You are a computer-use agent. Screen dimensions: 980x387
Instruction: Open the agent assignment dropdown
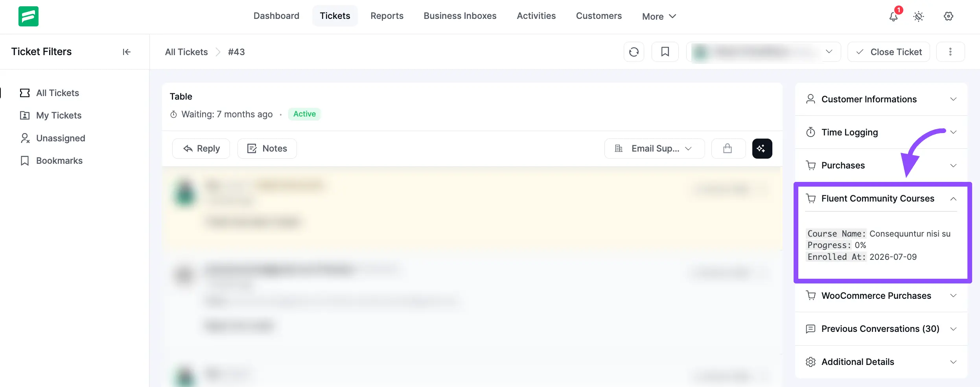[x=764, y=52]
